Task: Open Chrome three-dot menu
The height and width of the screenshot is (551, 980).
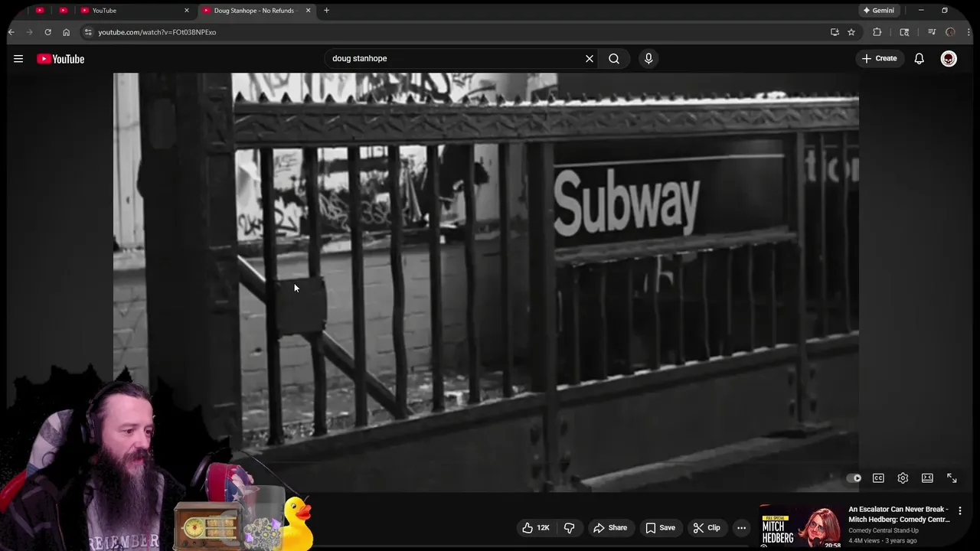Action: click(969, 32)
